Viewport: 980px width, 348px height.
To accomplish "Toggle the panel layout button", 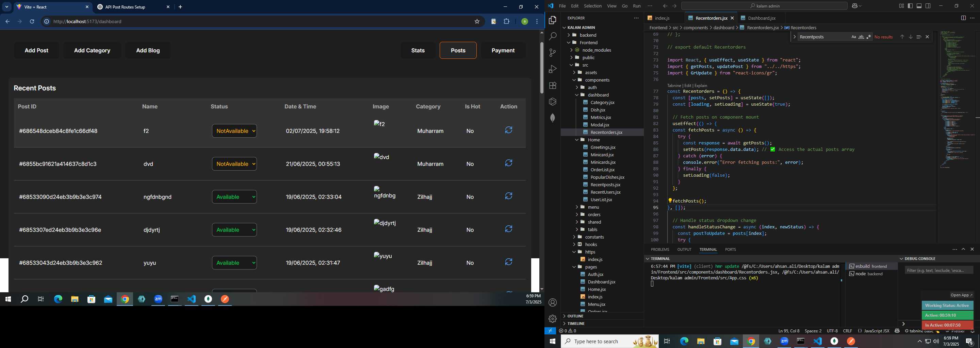I will tap(919, 6).
